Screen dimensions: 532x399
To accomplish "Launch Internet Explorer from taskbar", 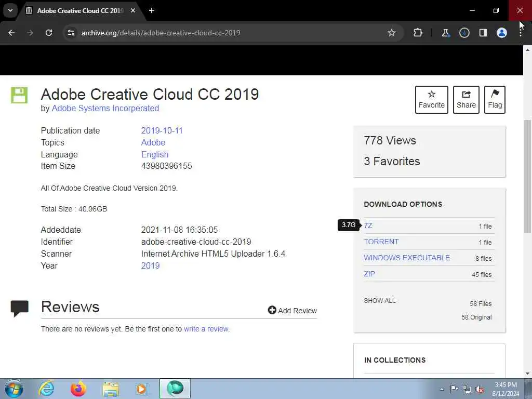I will tap(46, 389).
